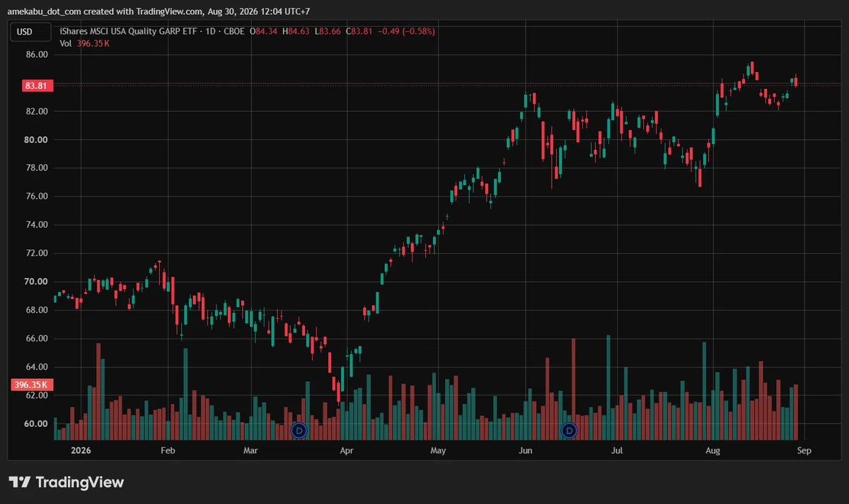Click the USD currency button
The image size is (849, 504).
[x=30, y=32]
